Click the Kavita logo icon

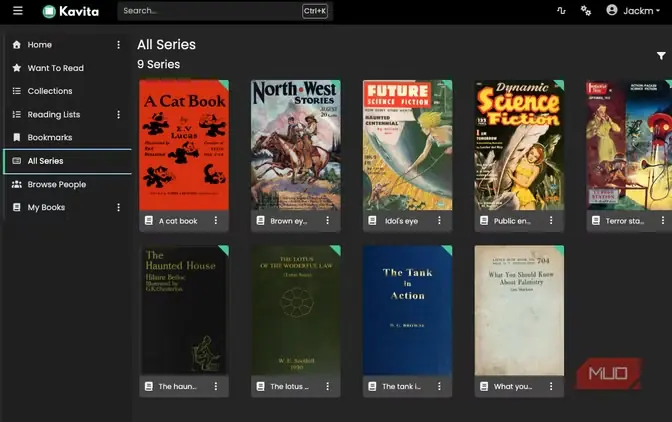tap(49, 11)
